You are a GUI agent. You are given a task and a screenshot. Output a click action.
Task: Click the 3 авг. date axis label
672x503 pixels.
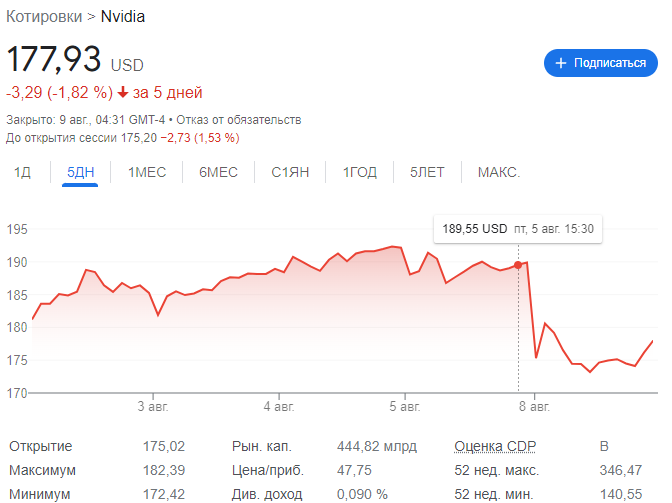(152, 407)
